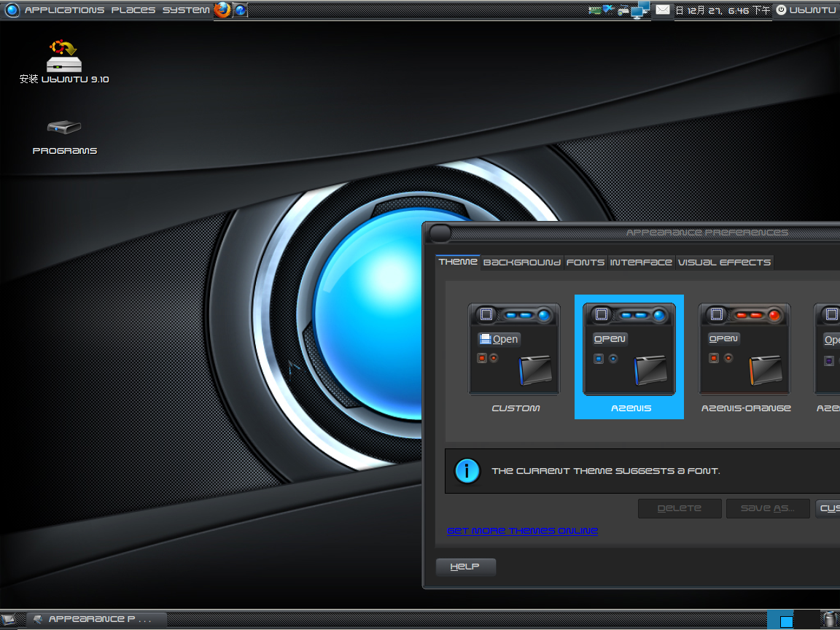Click the blue info icon in Appearance dialog

(x=467, y=471)
